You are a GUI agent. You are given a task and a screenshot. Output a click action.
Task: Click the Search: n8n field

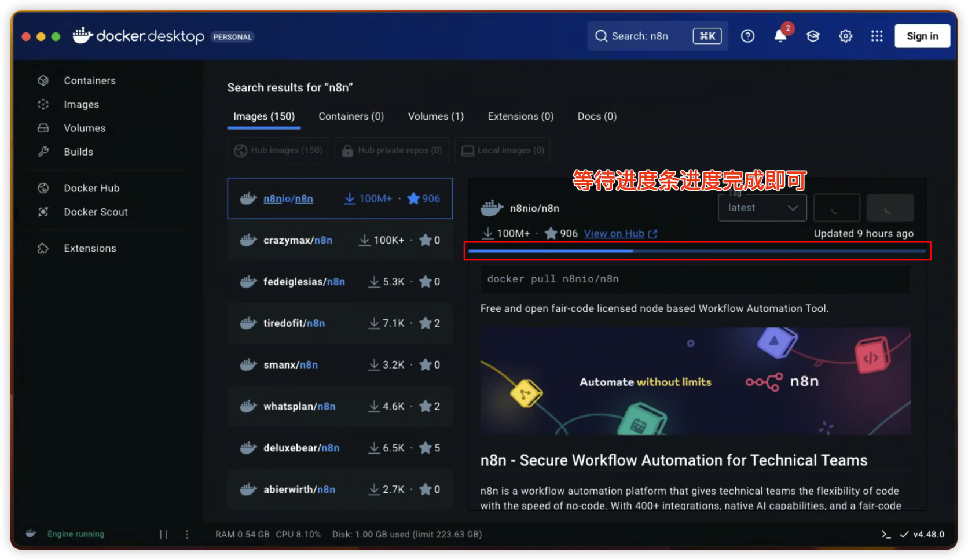(657, 36)
